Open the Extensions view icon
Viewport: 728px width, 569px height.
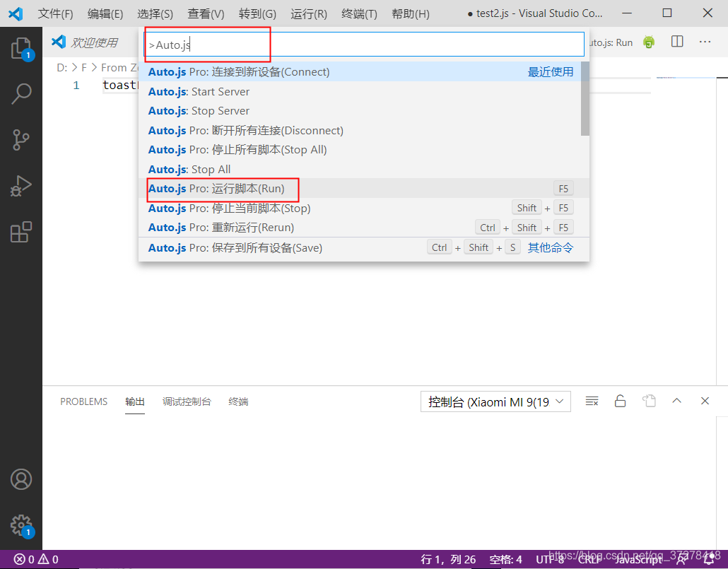pyautogui.click(x=21, y=232)
